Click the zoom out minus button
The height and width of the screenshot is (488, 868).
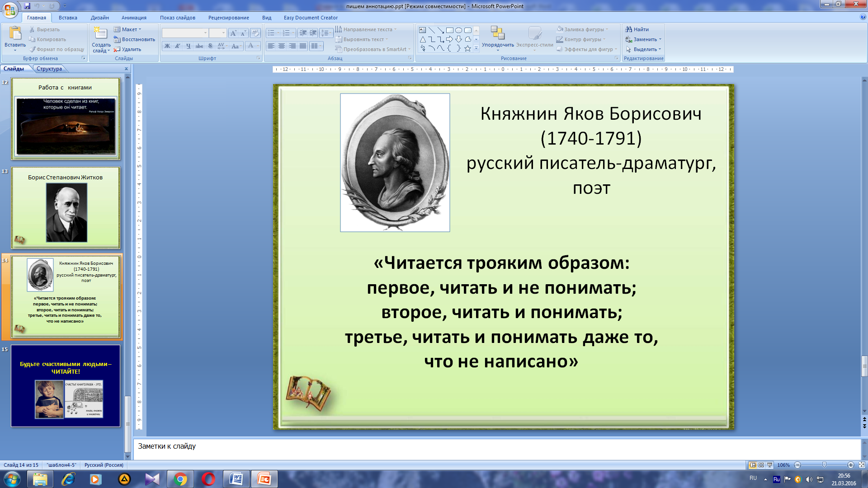pos(797,465)
